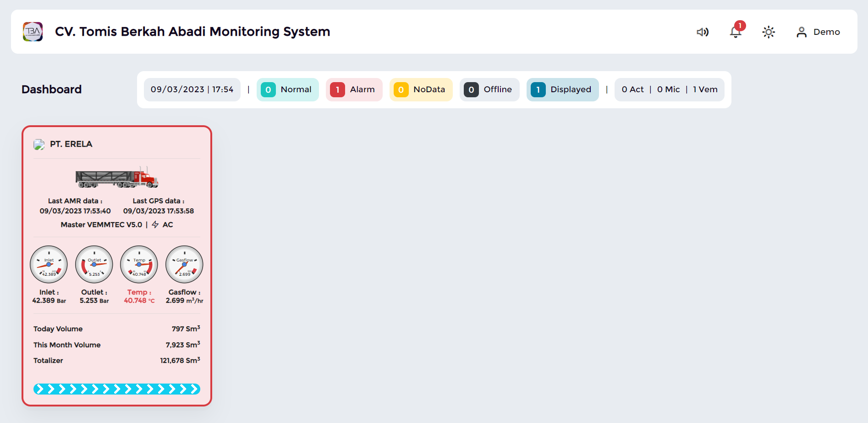Toggle light/dark theme sun icon
This screenshot has height=423, width=868.
pos(769,32)
